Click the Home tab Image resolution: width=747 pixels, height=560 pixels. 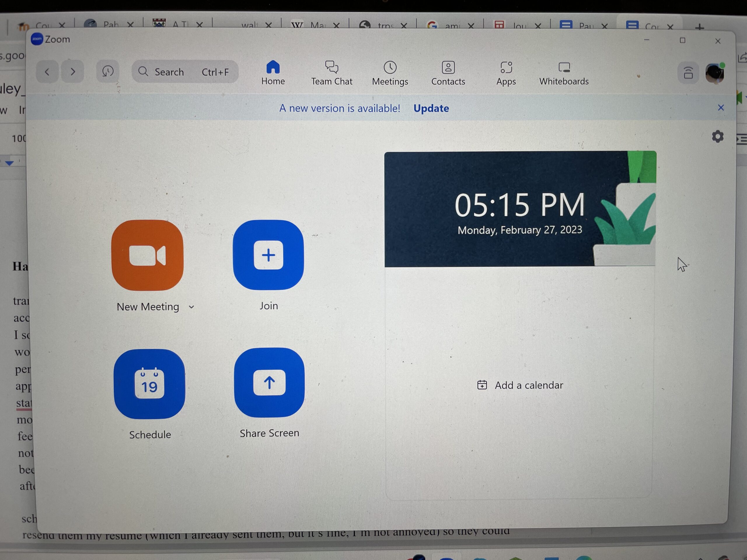272,72
